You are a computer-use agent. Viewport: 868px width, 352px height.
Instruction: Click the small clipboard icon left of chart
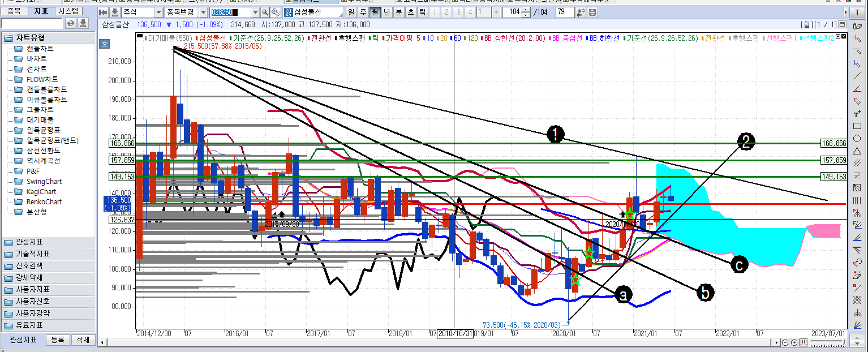tap(104, 43)
